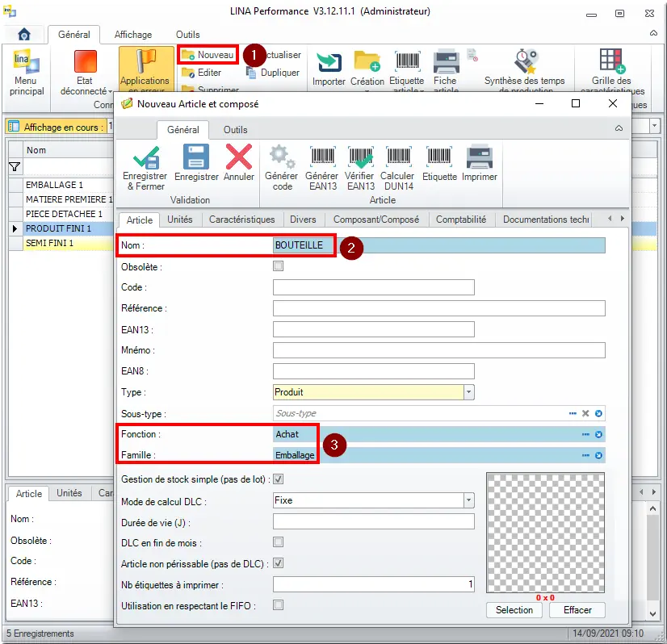Click the Code input field
This screenshot has width=667, height=644.
click(x=374, y=287)
